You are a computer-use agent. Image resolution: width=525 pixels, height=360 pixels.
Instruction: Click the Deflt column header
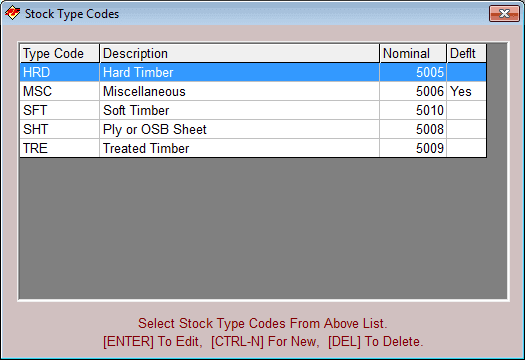pyautogui.click(x=466, y=53)
